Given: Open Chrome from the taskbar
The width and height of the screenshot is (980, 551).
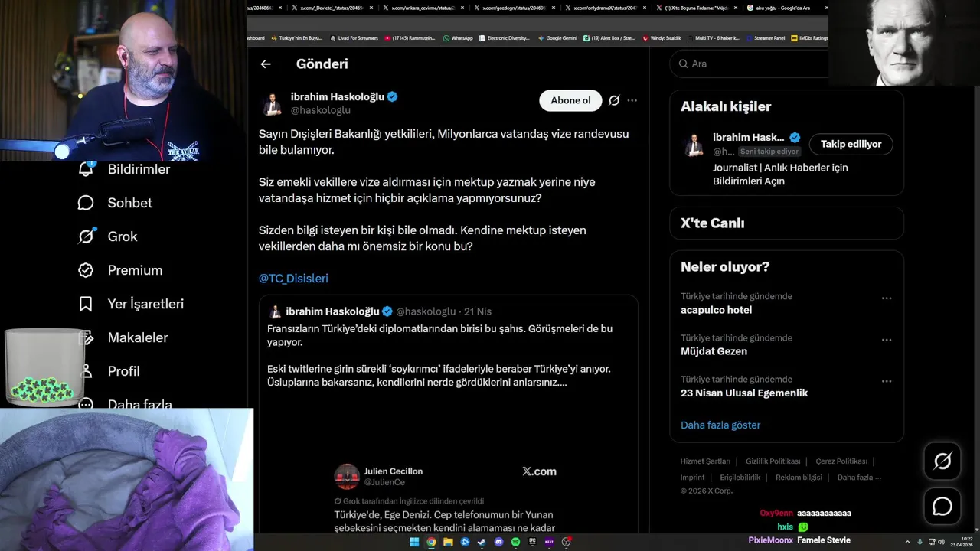Looking at the screenshot, I should (431, 542).
